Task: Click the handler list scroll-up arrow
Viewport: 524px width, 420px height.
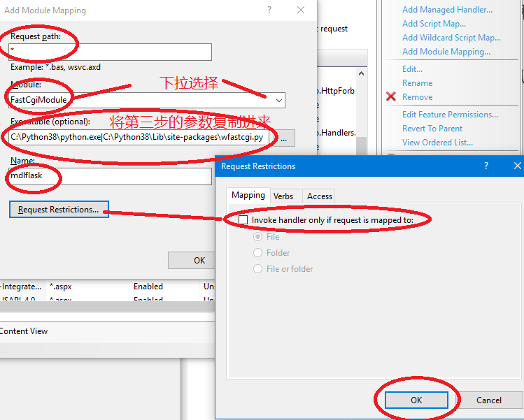Action: click(361, 73)
